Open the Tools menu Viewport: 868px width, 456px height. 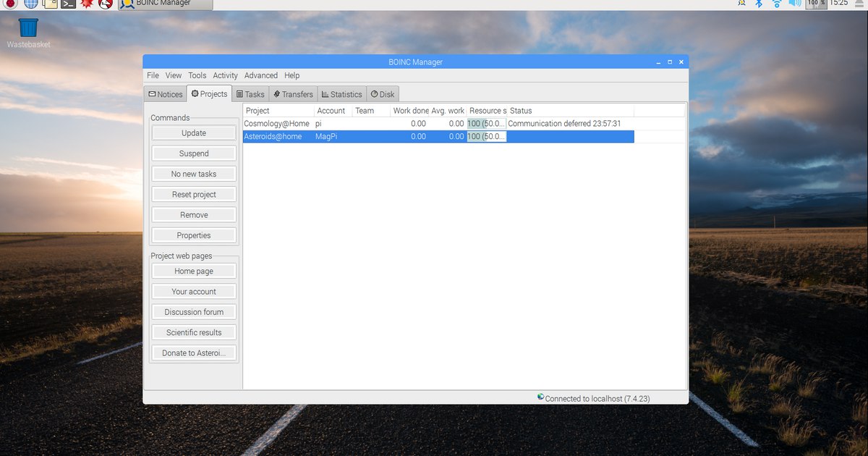[x=197, y=75]
